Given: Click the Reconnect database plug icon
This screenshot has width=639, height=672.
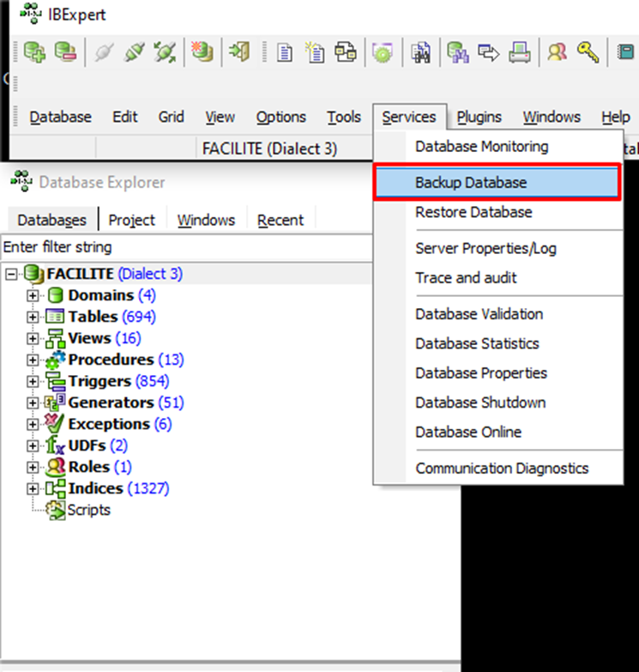Looking at the screenshot, I should [x=163, y=53].
